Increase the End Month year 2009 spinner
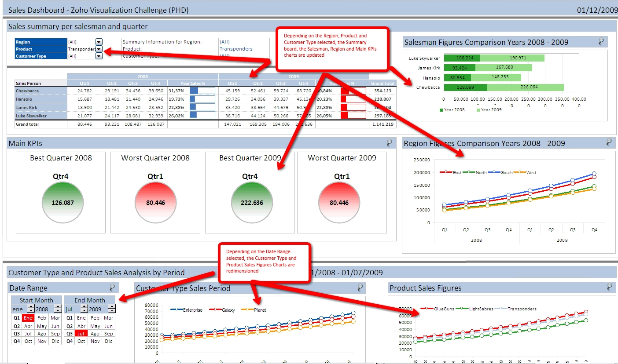Viewport: 618px width, 364px height. [x=111, y=307]
